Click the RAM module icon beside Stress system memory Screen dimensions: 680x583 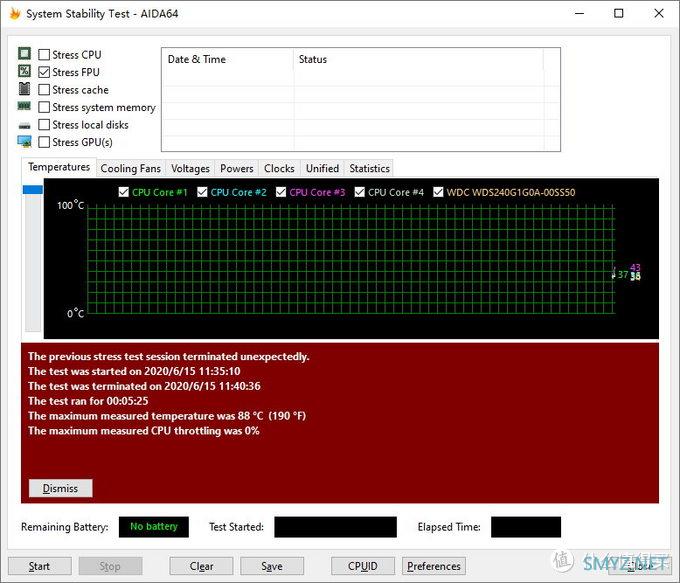click(24, 106)
